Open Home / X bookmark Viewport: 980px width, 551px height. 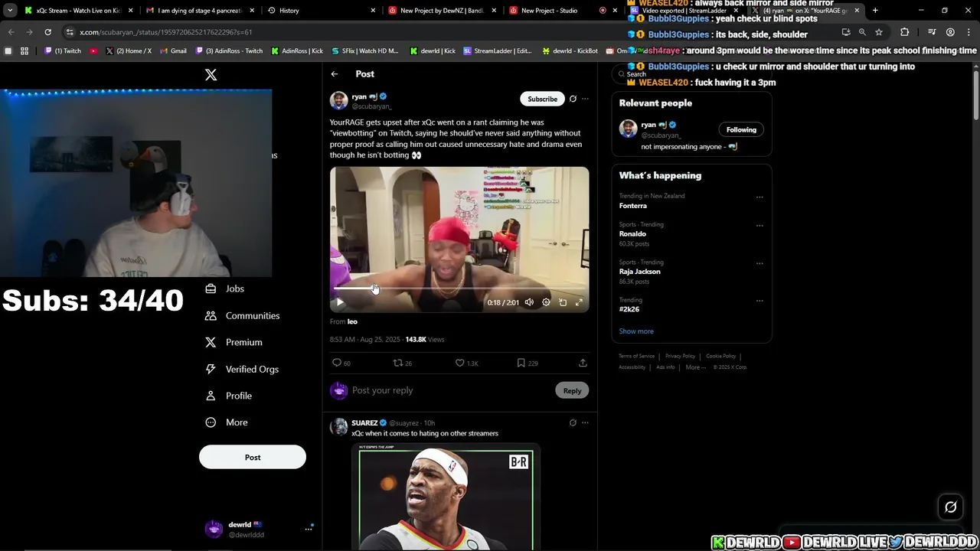[129, 51]
